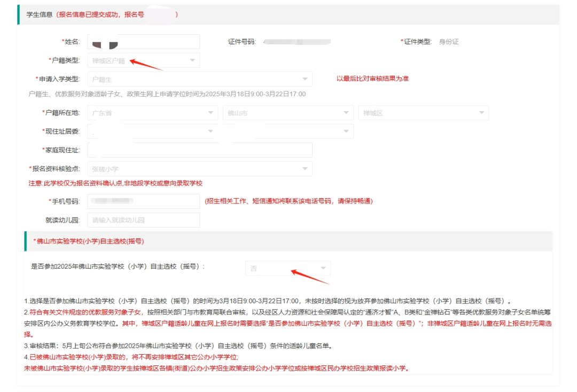577x392 pixels.
Task: Click the 手机号码 phone input field
Action: point(144,201)
